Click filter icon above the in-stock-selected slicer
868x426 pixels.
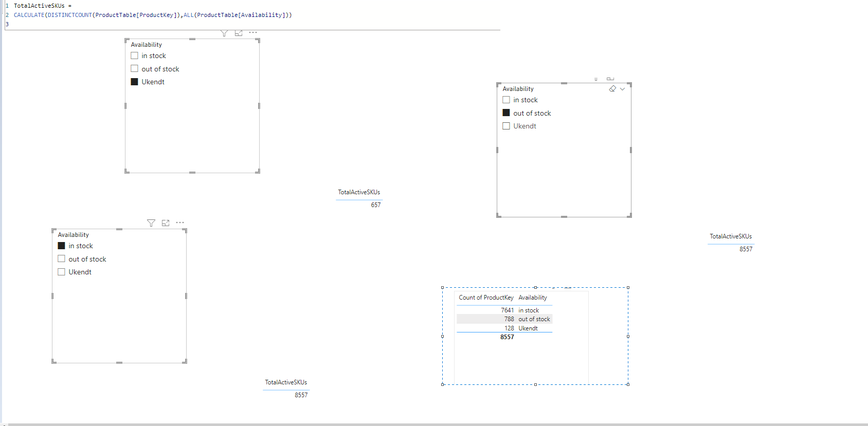[x=151, y=223]
